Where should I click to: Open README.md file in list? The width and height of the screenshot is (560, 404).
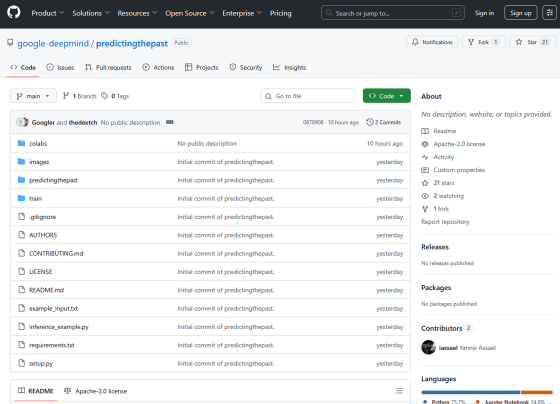click(x=46, y=290)
